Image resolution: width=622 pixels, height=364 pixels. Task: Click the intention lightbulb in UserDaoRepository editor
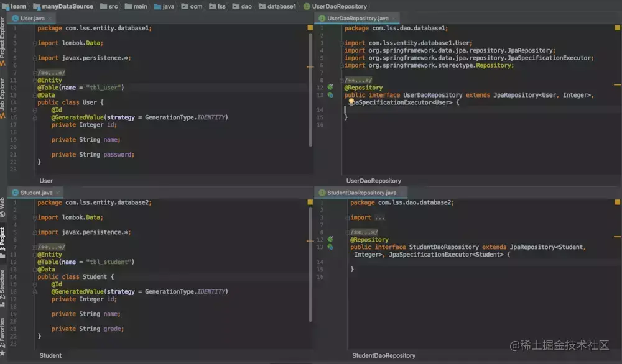[351, 102]
